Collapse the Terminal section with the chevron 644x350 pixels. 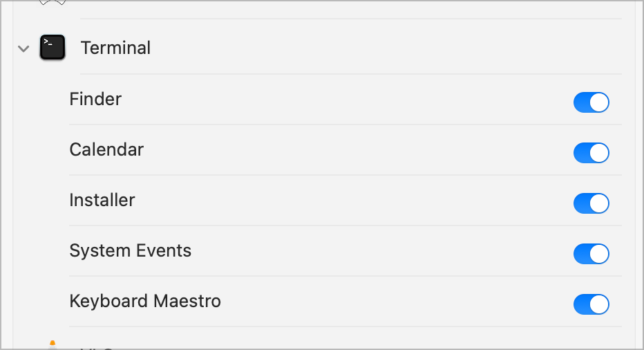point(23,48)
